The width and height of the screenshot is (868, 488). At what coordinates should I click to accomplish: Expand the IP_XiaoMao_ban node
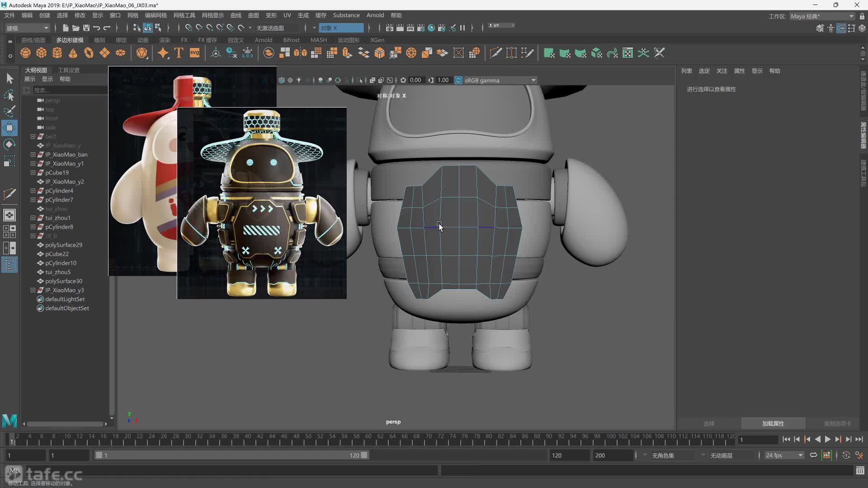point(33,155)
